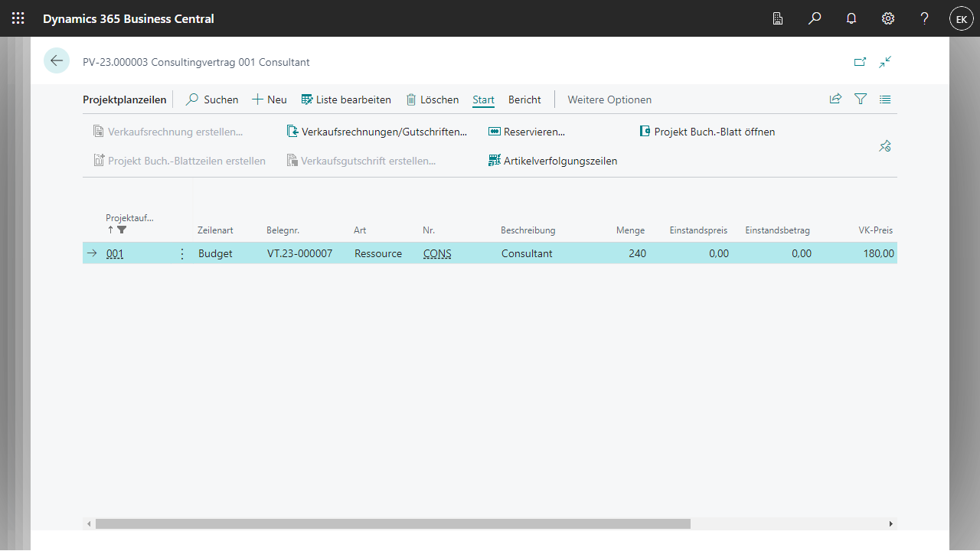Open the app launcher waffle icon
The height and width of the screenshot is (551, 980).
[x=18, y=18]
